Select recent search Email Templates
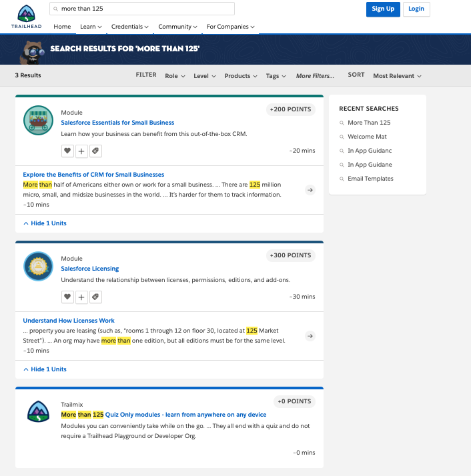Viewport: 471px width, 476px height. pyautogui.click(x=370, y=179)
